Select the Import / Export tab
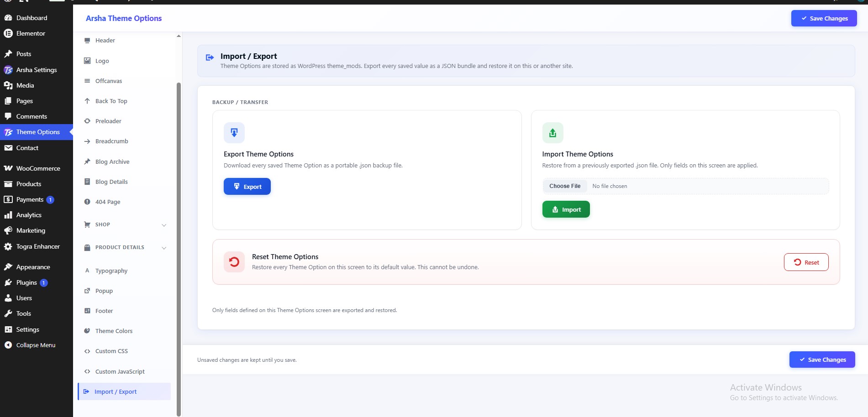 click(x=124, y=391)
